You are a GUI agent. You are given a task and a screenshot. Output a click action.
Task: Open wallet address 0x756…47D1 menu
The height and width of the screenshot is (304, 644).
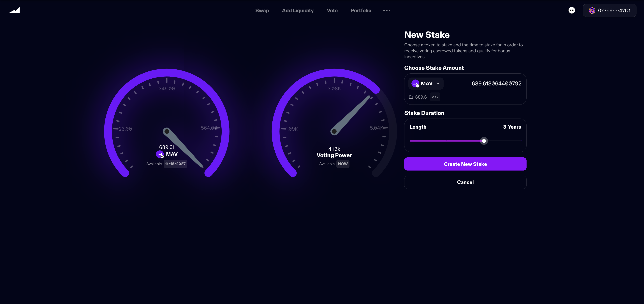614,10
